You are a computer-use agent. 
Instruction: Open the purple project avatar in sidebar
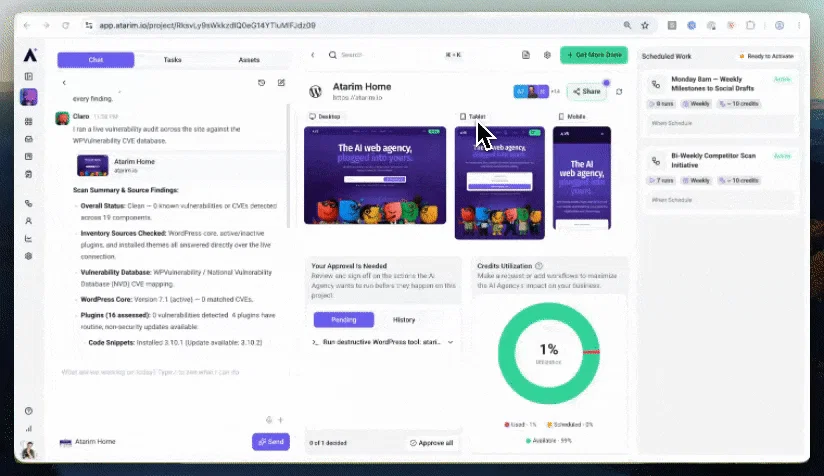[29, 97]
